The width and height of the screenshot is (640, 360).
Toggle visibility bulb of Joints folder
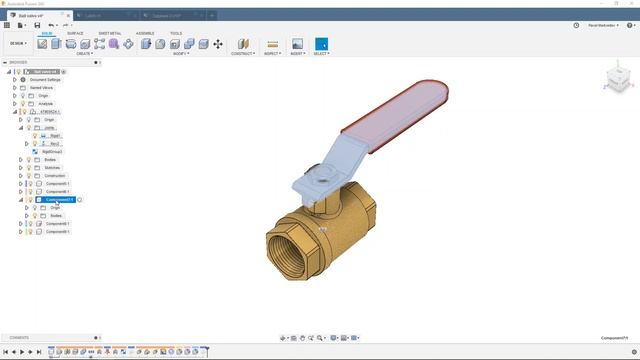(29, 128)
